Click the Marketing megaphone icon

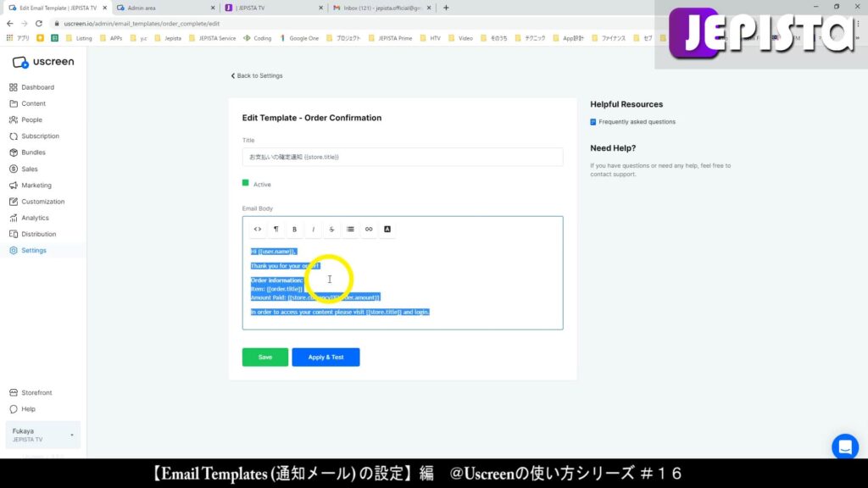pos(14,186)
